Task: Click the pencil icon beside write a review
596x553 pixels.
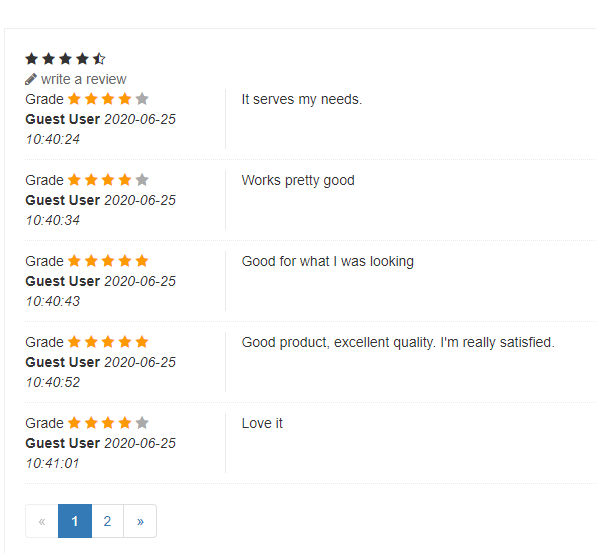Action: click(31, 79)
